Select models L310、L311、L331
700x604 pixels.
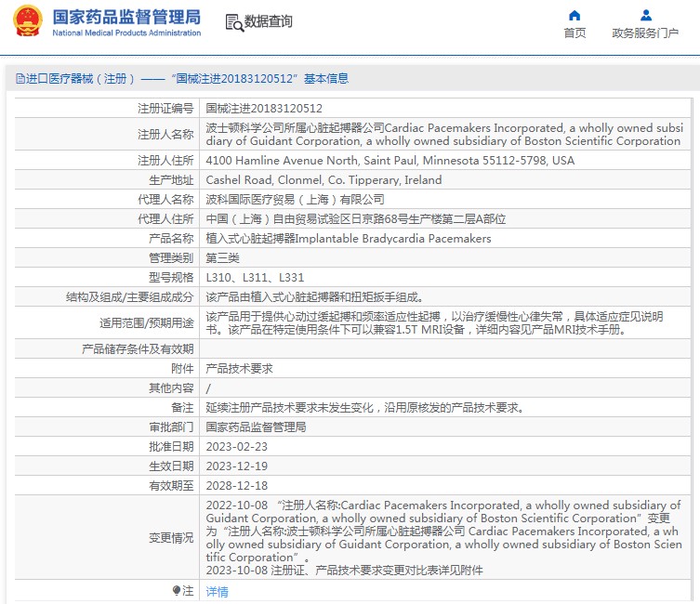(255, 278)
